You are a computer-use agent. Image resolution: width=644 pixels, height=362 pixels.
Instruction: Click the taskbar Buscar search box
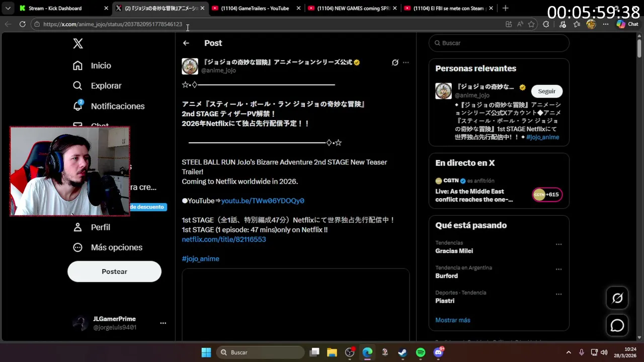point(261,352)
